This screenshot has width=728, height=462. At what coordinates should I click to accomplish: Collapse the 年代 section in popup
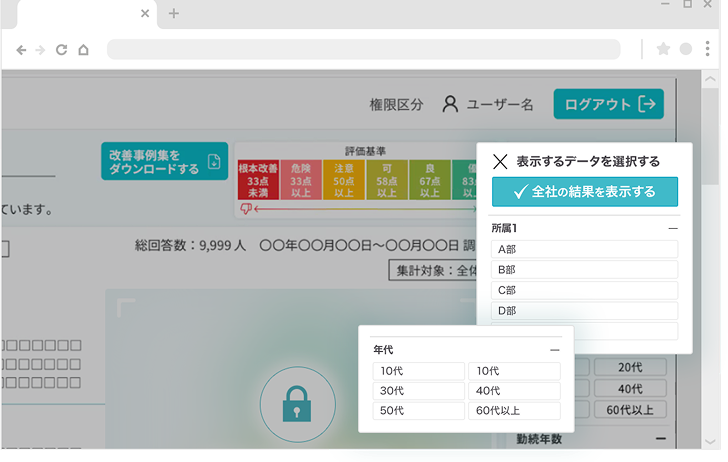click(554, 350)
